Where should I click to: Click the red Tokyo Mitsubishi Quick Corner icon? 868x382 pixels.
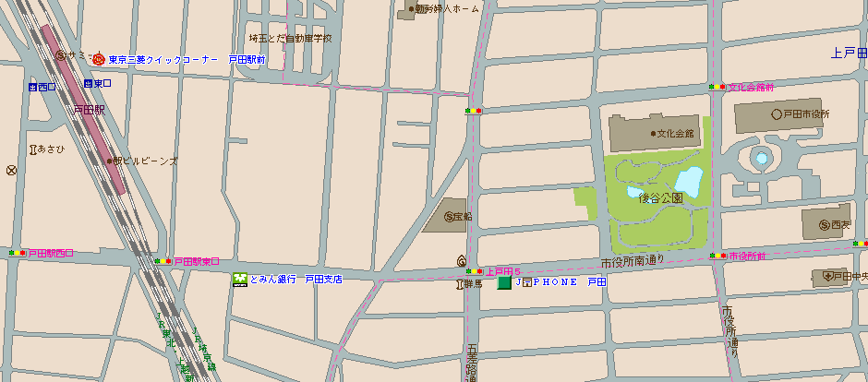(x=99, y=58)
